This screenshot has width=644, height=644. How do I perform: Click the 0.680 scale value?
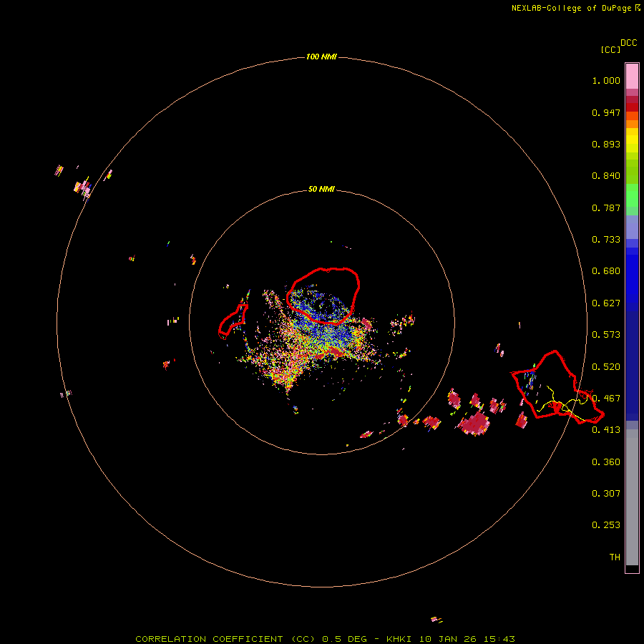(606, 271)
